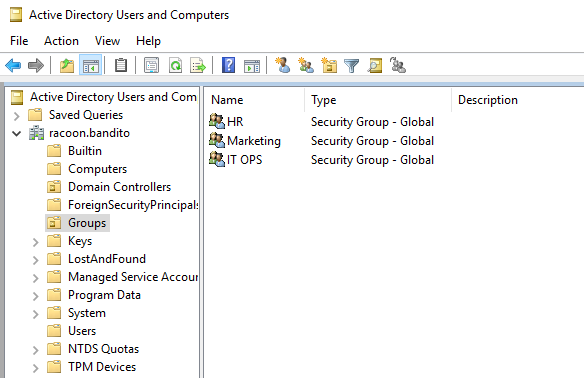
Task: Click the Domain Controllers OU folder icon
Action: point(54,187)
